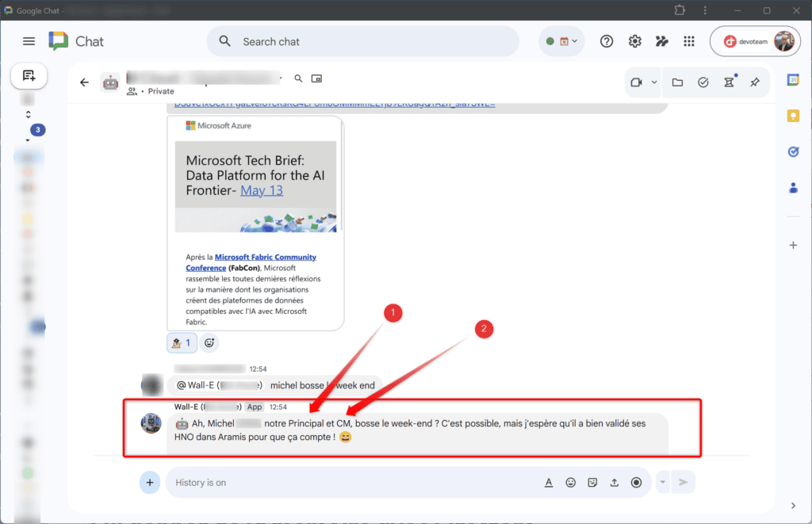The height and width of the screenshot is (524, 812).
Task: Start a new chat
Action: click(x=29, y=76)
